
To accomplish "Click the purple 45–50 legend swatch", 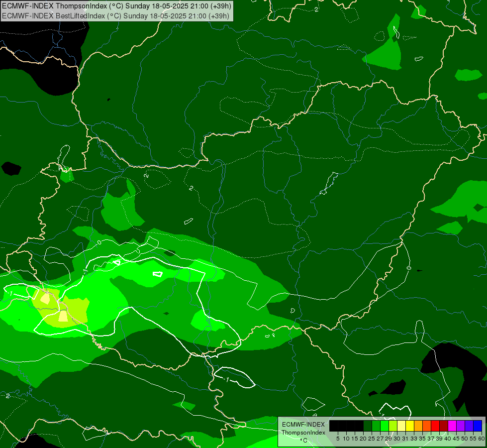I will pos(461,426).
